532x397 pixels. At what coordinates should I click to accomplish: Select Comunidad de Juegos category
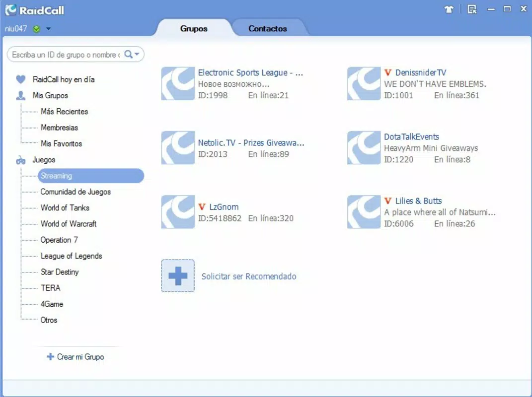[76, 192]
